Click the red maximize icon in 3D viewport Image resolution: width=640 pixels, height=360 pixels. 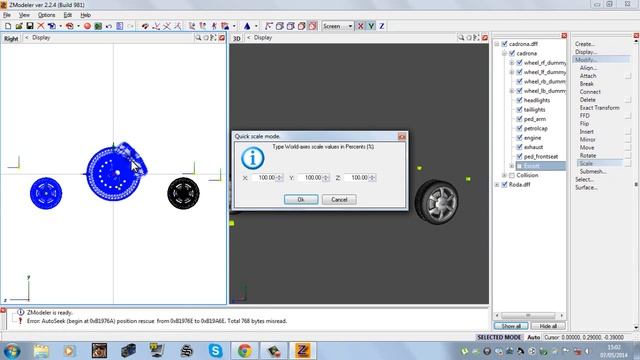click(x=484, y=38)
